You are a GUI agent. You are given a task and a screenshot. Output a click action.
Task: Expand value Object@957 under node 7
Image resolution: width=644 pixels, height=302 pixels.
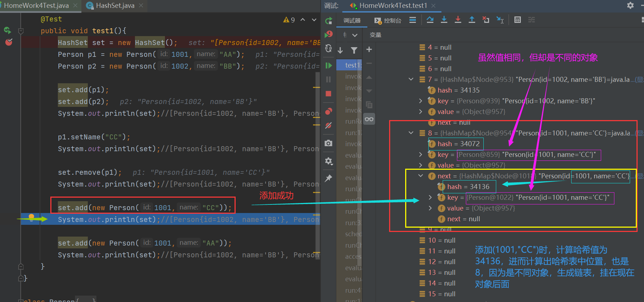(x=421, y=112)
